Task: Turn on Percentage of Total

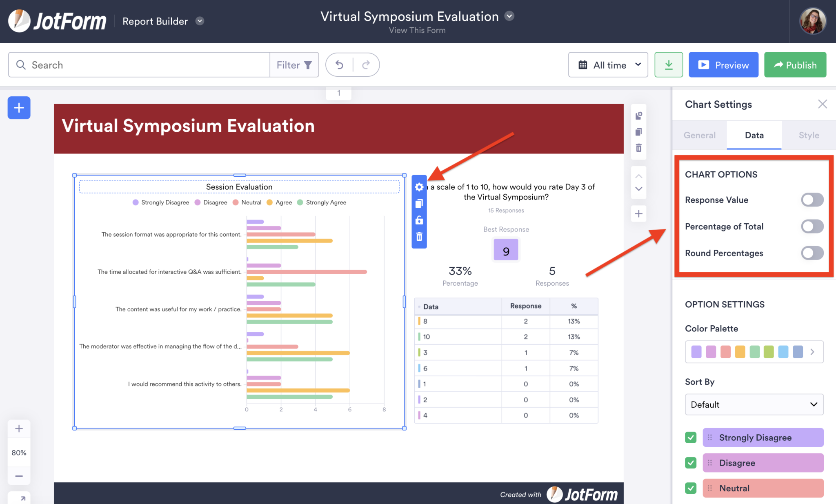Action: point(812,226)
